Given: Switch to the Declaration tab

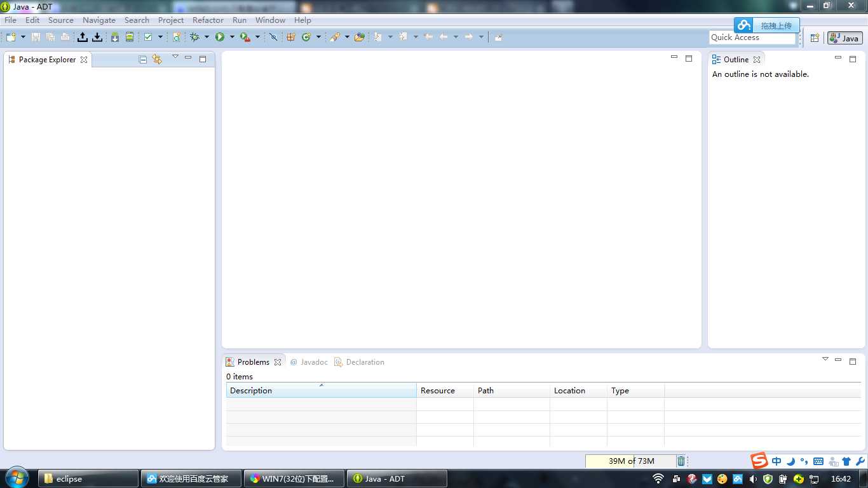Looking at the screenshot, I should (359, 362).
